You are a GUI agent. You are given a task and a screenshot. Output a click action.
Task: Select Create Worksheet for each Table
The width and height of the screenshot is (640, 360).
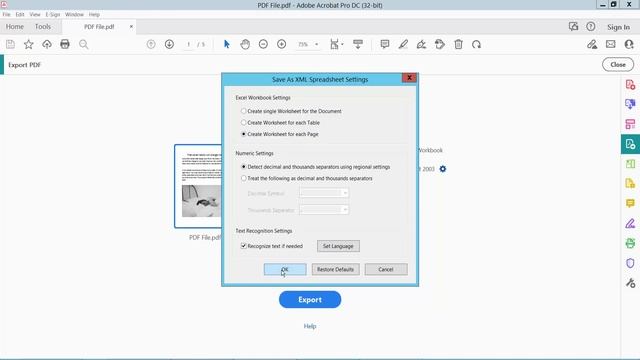280,122
